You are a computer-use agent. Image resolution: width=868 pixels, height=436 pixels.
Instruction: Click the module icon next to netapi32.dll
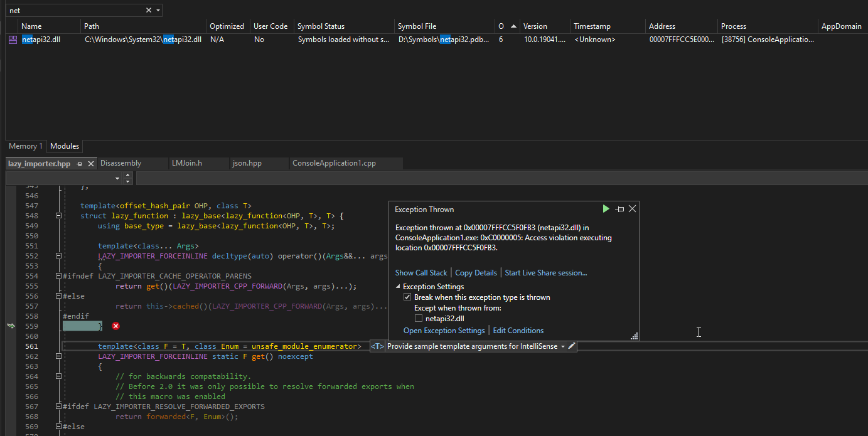click(13, 39)
